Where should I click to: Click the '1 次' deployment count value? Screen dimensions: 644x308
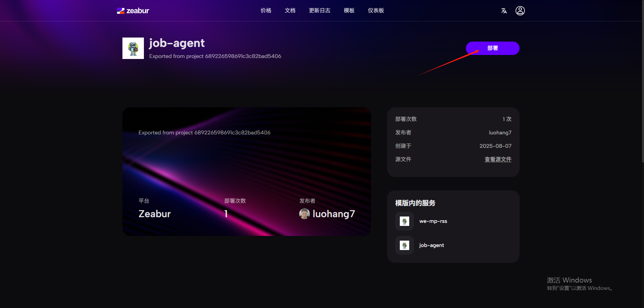click(507, 119)
